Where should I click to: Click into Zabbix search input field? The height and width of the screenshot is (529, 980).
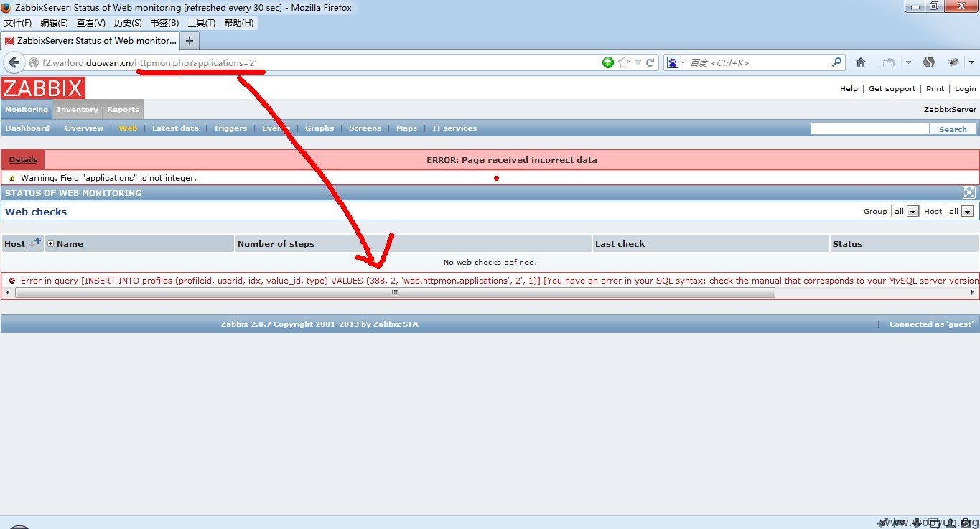tap(870, 128)
